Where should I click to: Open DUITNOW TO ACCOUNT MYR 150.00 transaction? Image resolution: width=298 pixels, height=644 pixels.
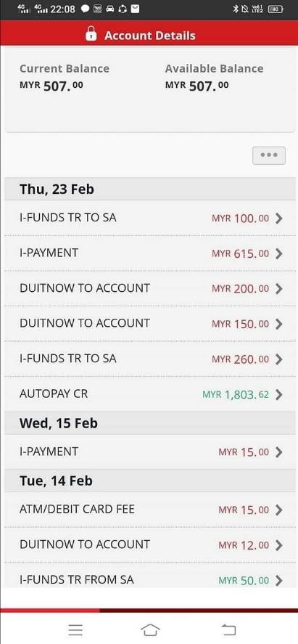click(x=150, y=324)
